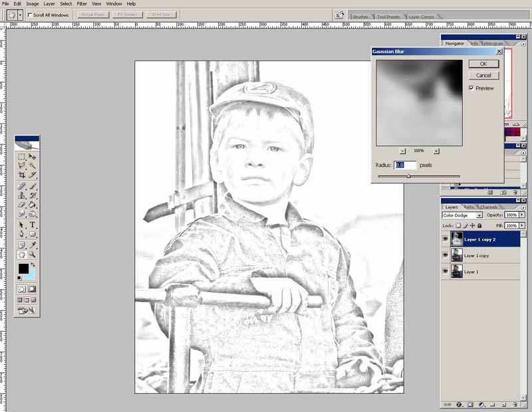Click the Radius input field
The height and width of the screenshot is (412, 532).
[x=405, y=165]
